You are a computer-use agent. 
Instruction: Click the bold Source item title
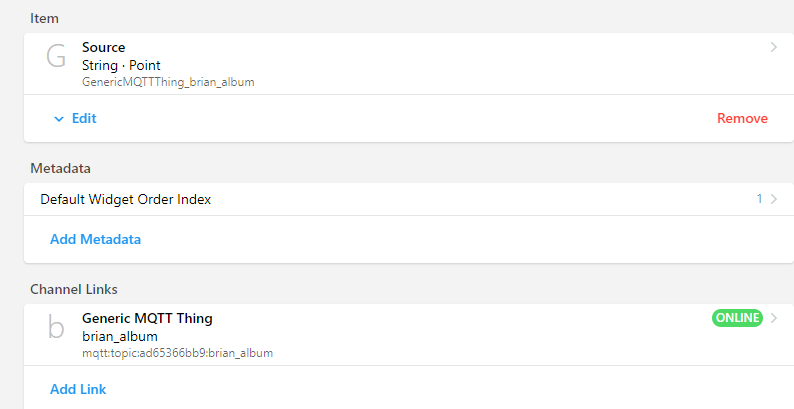coord(104,47)
